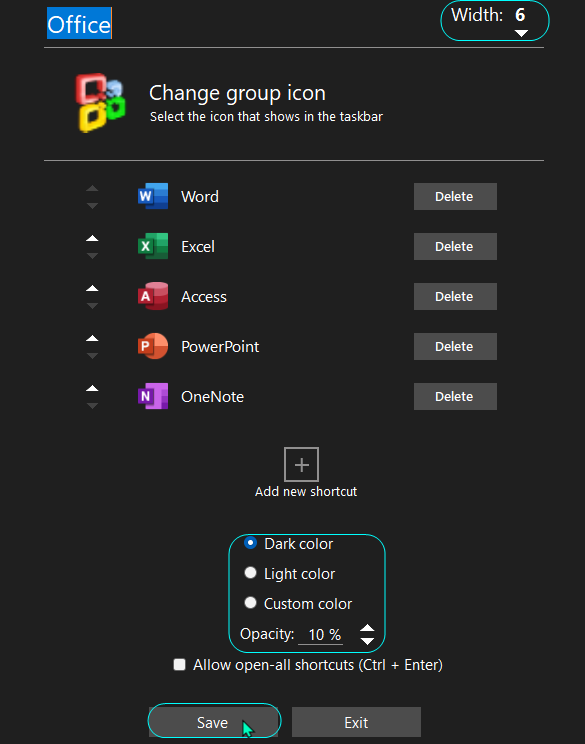The width and height of the screenshot is (585, 744).
Task: Select the Custom color option
Action: (251, 603)
